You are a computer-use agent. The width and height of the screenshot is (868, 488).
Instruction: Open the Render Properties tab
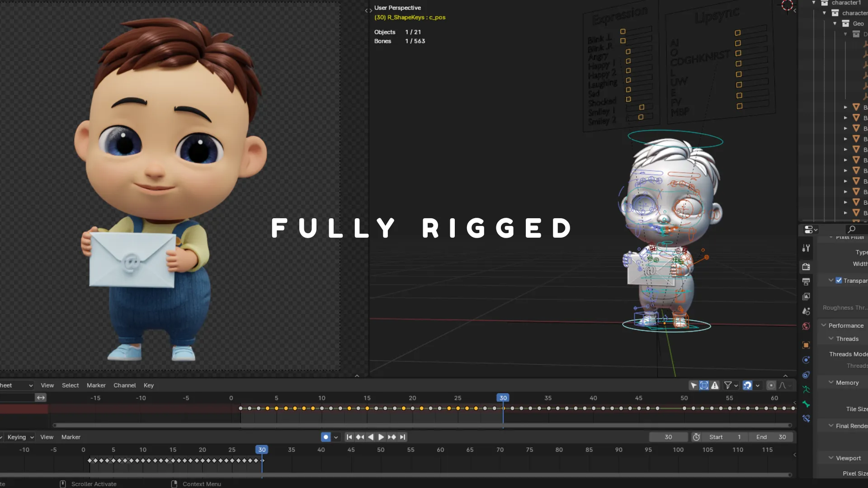(806, 267)
